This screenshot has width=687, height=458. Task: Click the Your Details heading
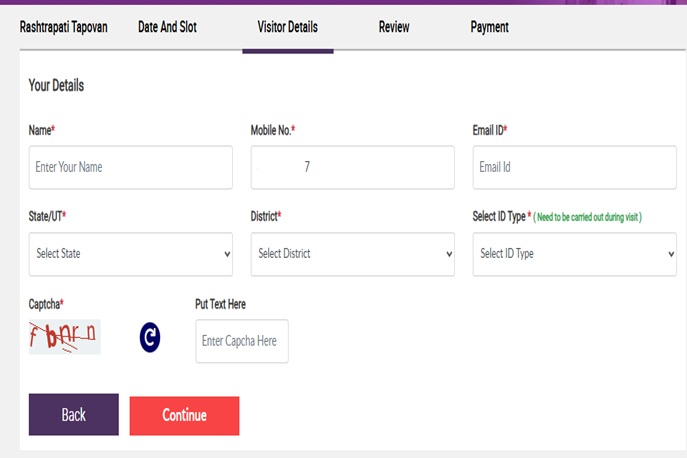pyautogui.click(x=56, y=85)
